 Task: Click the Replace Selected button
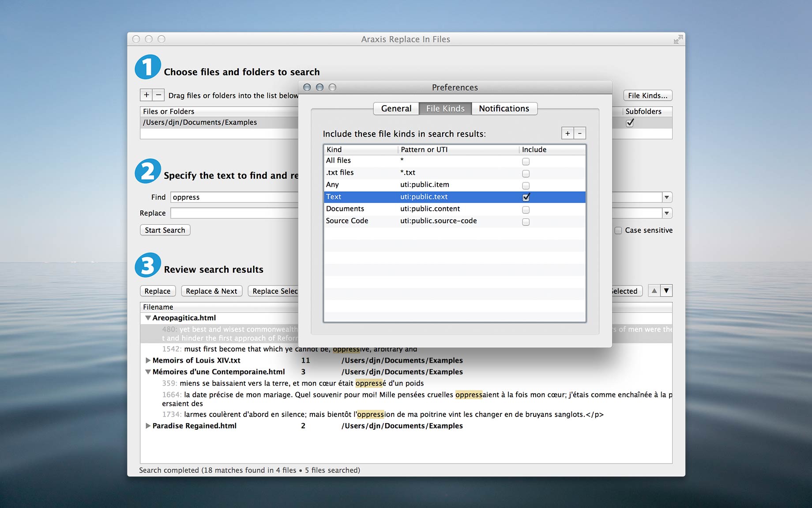tap(273, 291)
